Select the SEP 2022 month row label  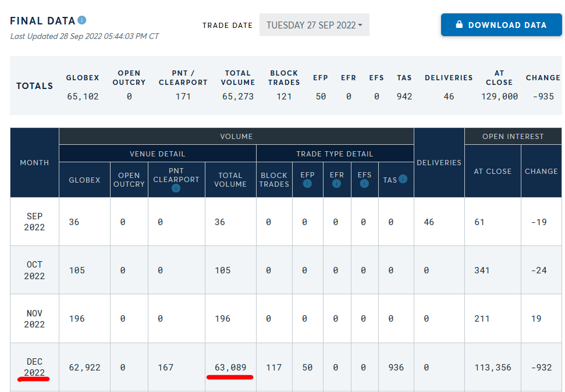pos(34,222)
